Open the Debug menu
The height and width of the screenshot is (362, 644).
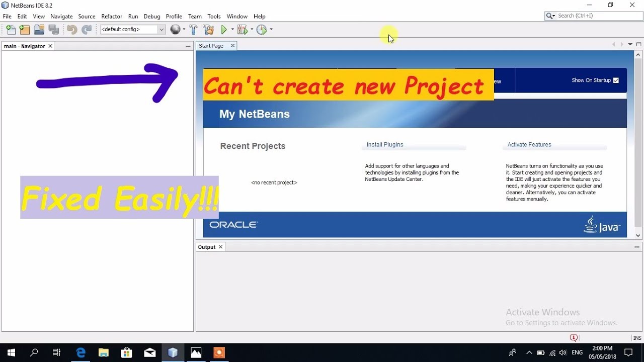pyautogui.click(x=152, y=17)
